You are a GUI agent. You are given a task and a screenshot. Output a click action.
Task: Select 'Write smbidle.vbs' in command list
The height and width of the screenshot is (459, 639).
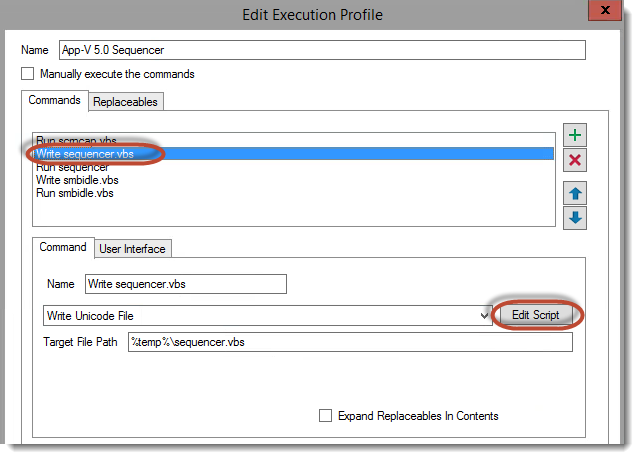[x=293, y=180]
